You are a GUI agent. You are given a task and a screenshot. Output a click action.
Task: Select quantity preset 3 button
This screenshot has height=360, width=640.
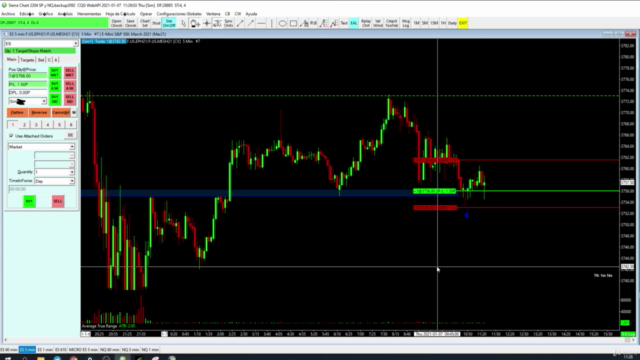tap(36, 124)
